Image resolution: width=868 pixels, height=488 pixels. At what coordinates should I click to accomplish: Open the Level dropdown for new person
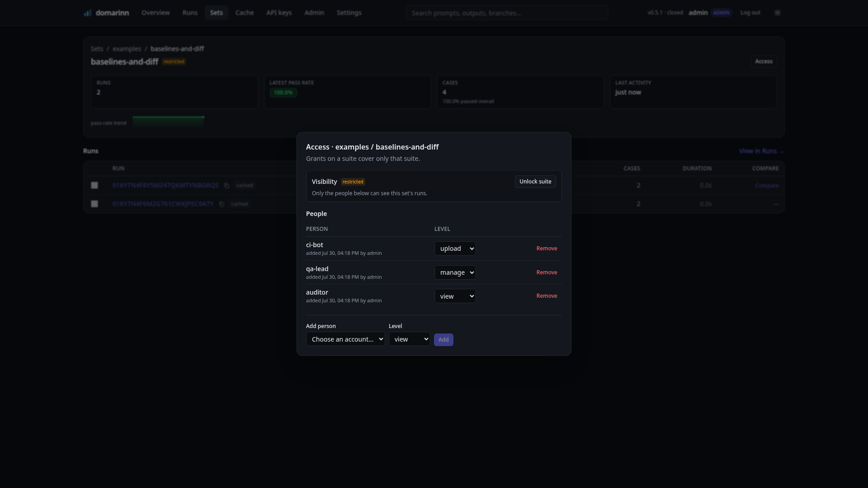point(409,339)
